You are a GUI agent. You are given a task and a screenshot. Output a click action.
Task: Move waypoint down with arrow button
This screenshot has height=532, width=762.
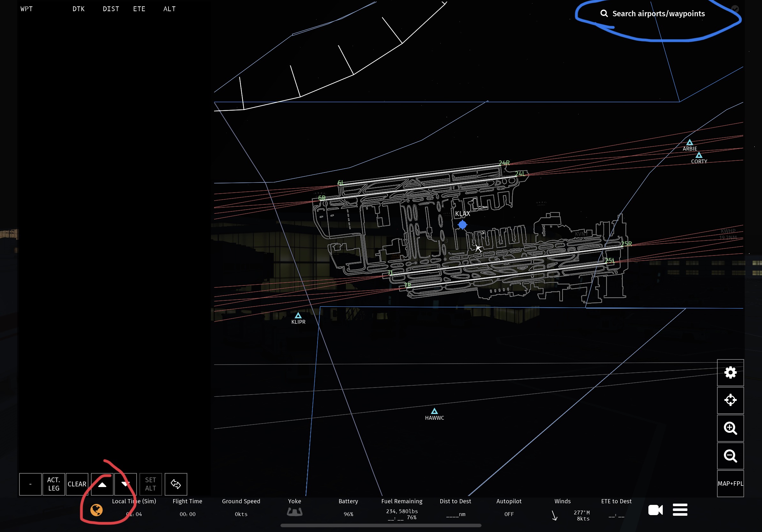(x=125, y=484)
